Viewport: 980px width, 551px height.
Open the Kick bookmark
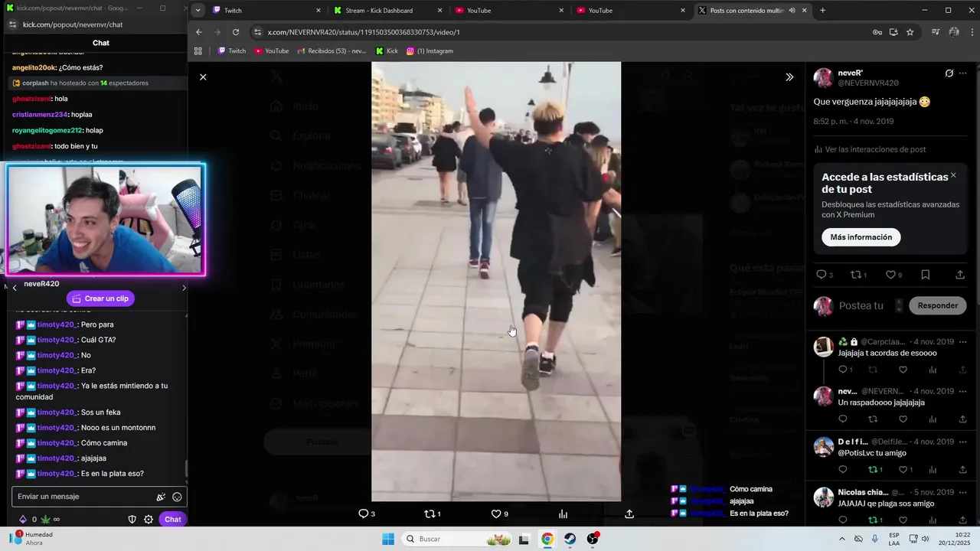[x=387, y=51]
